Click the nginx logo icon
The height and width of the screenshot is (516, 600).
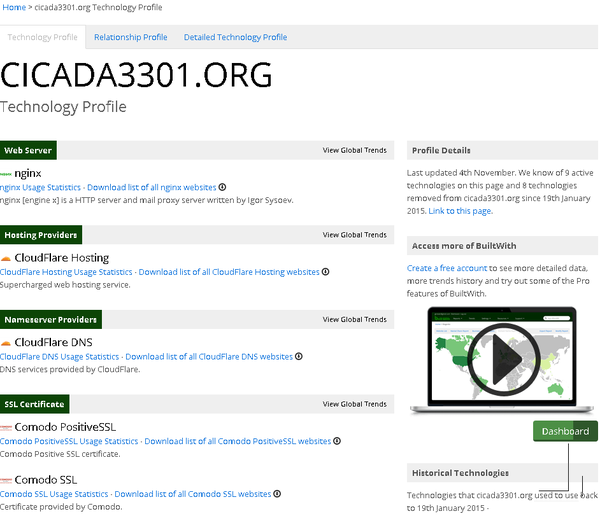pos(6,174)
